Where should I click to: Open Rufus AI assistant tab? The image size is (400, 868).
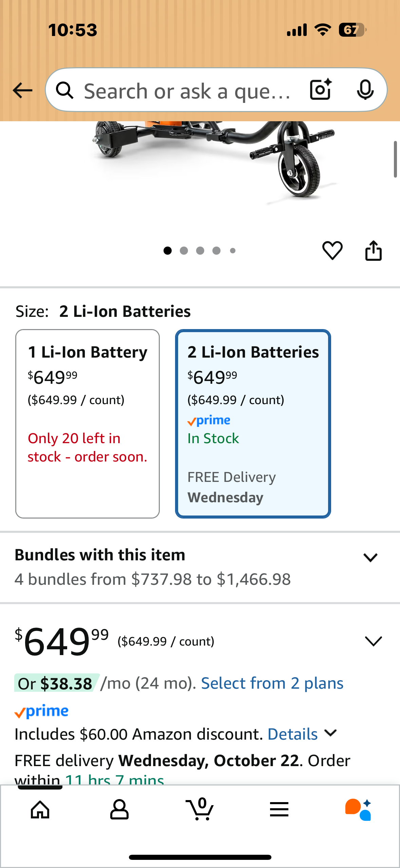tap(358, 810)
